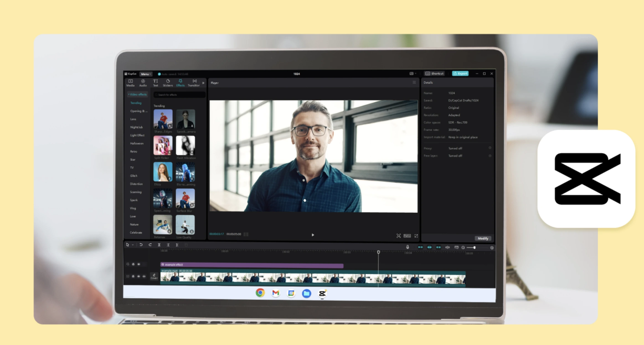This screenshot has width=644, height=345.
Task: Play the video in the Player
Action: pos(313,235)
